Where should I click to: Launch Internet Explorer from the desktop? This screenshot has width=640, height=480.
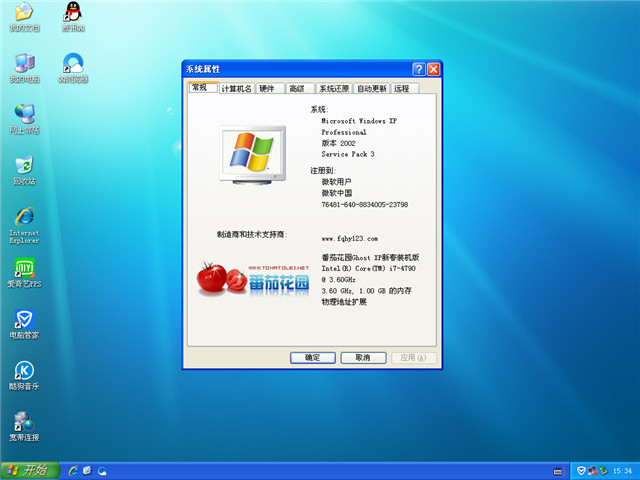click(x=24, y=225)
